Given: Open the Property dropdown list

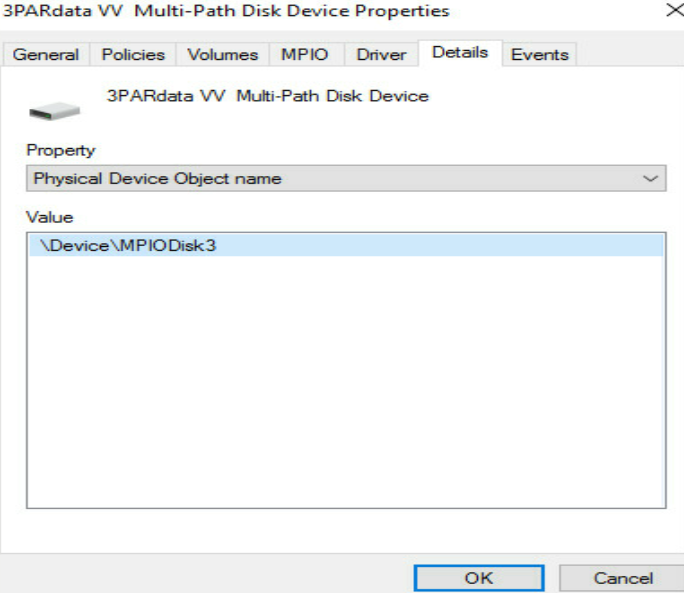Looking at the screenshot, I should [346, 178].
